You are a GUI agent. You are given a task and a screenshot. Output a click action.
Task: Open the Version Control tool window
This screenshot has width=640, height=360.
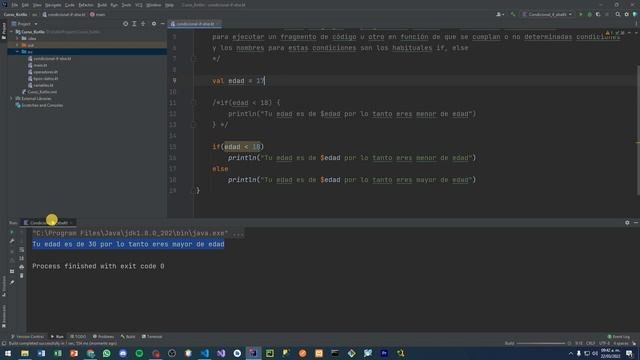pos(27,337)
